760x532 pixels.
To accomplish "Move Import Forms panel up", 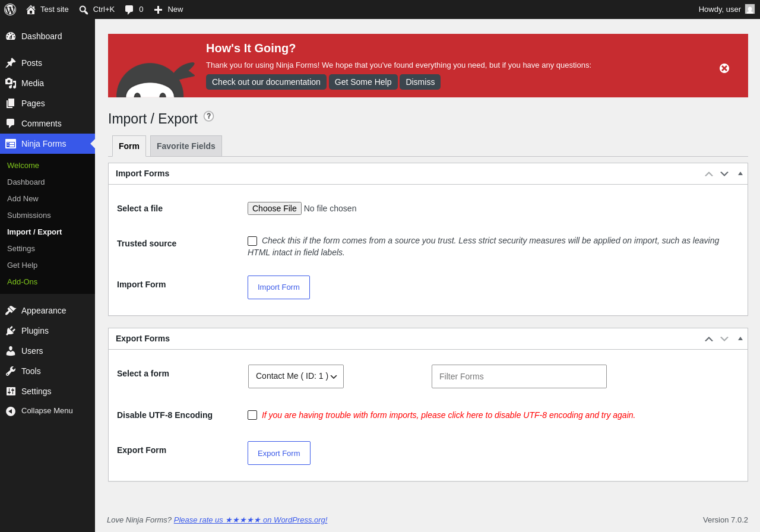I will coord(709,174).
